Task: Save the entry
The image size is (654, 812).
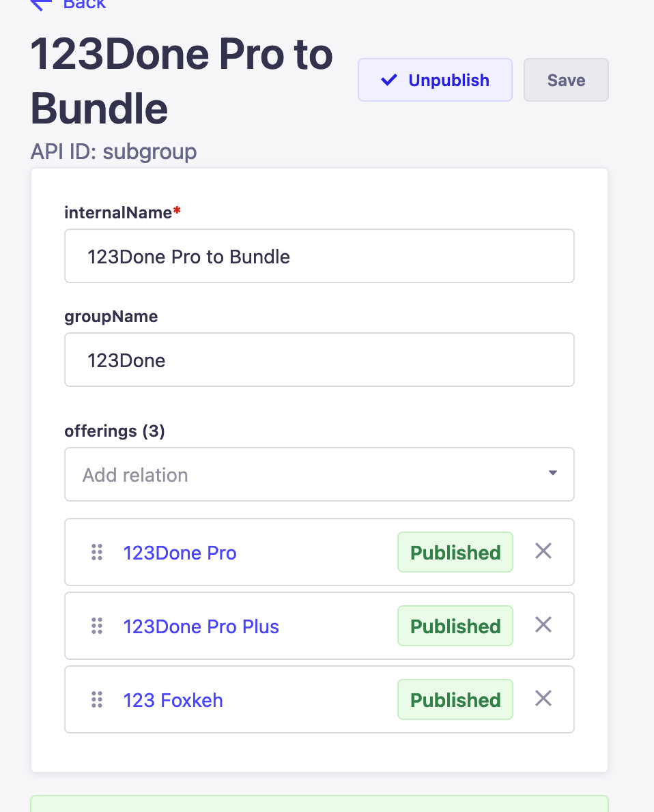Action: [x=566, y=80]
